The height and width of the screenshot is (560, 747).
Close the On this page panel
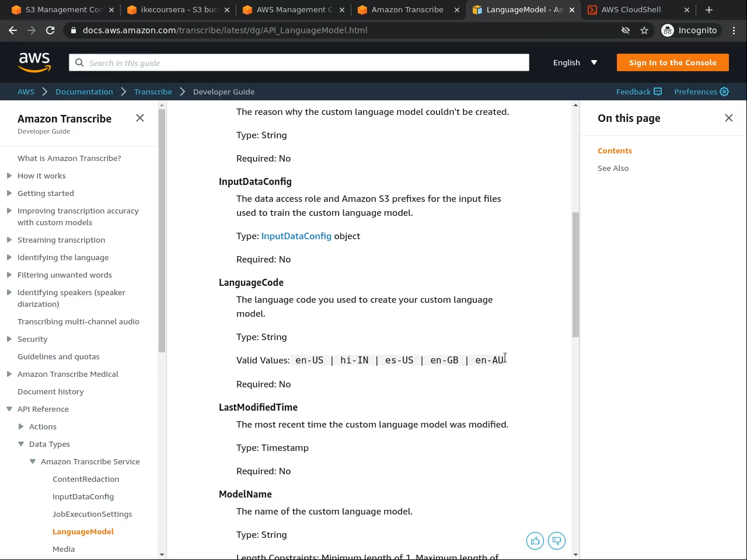tap(729, 118)
